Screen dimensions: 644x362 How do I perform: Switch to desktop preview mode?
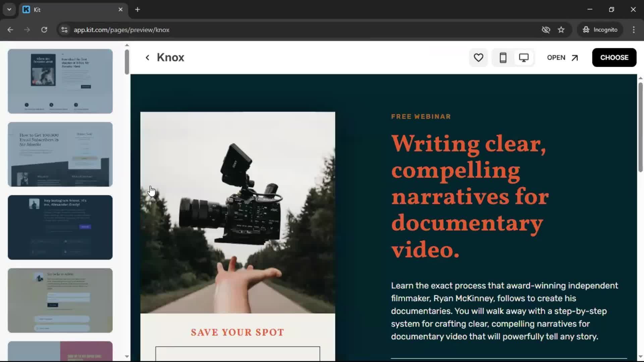click(x=524, y=57)
